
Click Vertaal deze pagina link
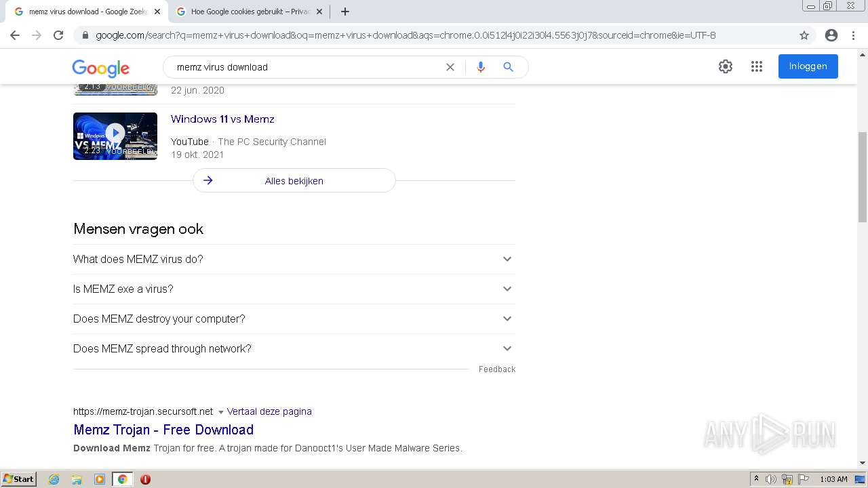coord(269,411)
